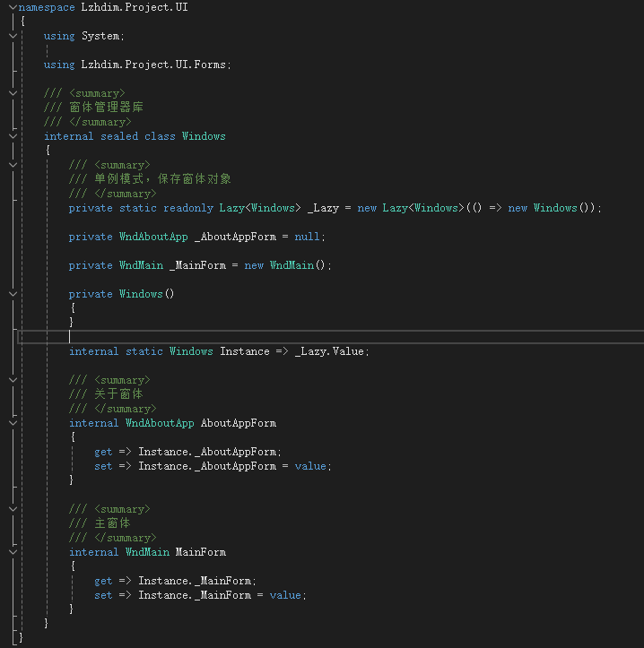This screenshot has width=644, height=648.
Task: Collapse the AboutAppForm property block
Action: pos(13,423)
